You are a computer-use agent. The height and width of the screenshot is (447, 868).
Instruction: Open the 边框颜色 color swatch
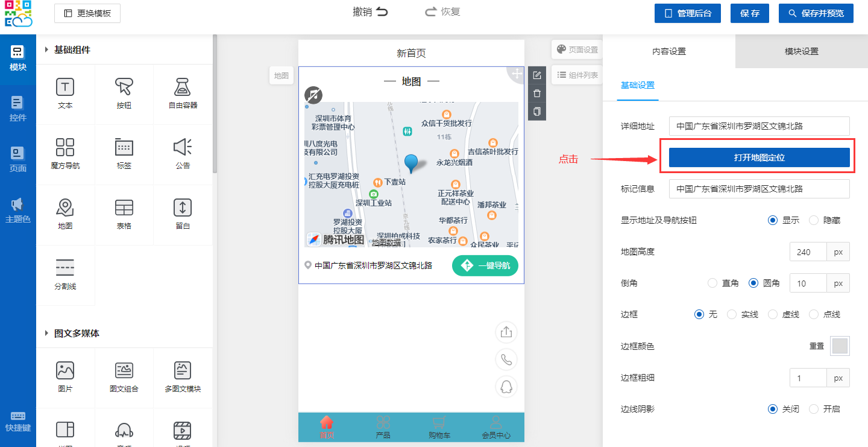(840, 346)
